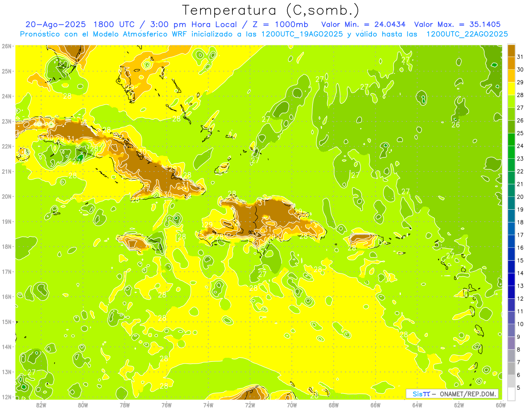Image resolution: width=532 pixels, height=411 pixels.
Task: Click the latitude axis label "14N"
Action: point(7,347)
